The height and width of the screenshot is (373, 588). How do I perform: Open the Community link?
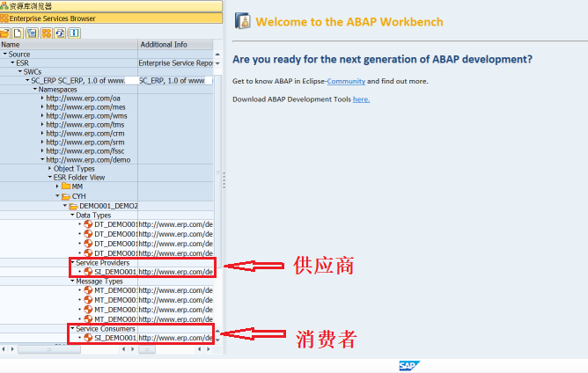(x=346, y=81)
